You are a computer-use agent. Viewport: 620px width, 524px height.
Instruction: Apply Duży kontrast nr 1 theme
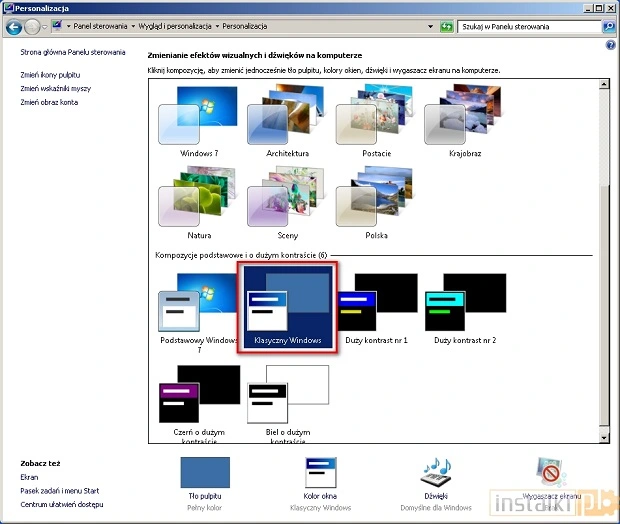(x=376, y=308)
